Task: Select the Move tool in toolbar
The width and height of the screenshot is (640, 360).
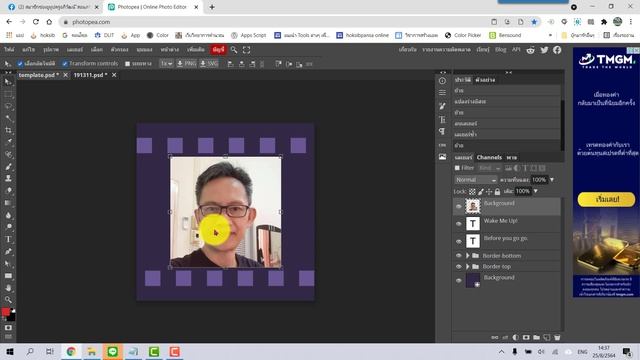Action: tap(8, 82)
